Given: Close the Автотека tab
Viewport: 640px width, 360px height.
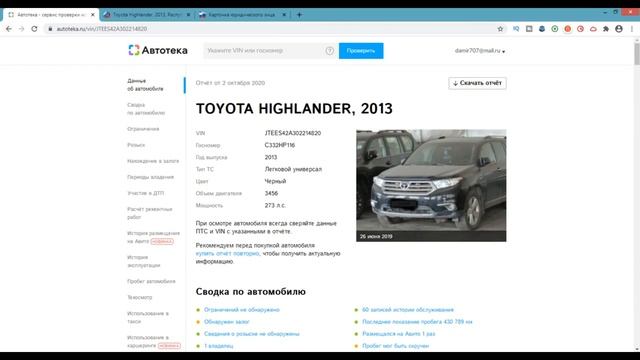Looking at the screenshot, I should click(x=93, y=15).
